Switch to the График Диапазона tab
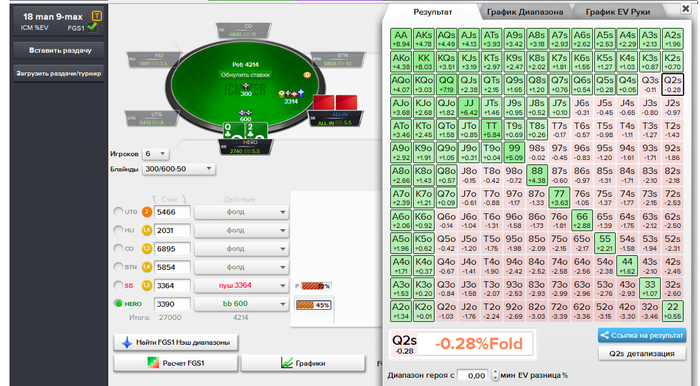Viewport: 700px width, 386px height. (525, 12)
